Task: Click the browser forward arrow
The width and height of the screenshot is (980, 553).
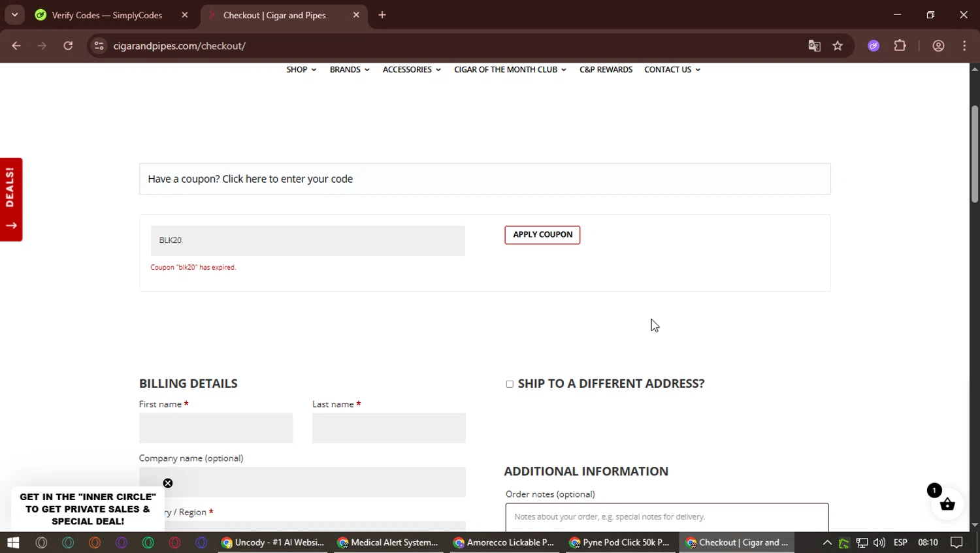Action: pos(42,46)
